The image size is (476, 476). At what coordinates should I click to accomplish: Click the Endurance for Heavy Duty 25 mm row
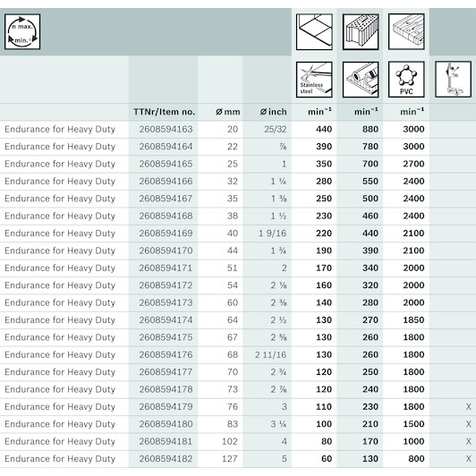(x=238, y=164)
